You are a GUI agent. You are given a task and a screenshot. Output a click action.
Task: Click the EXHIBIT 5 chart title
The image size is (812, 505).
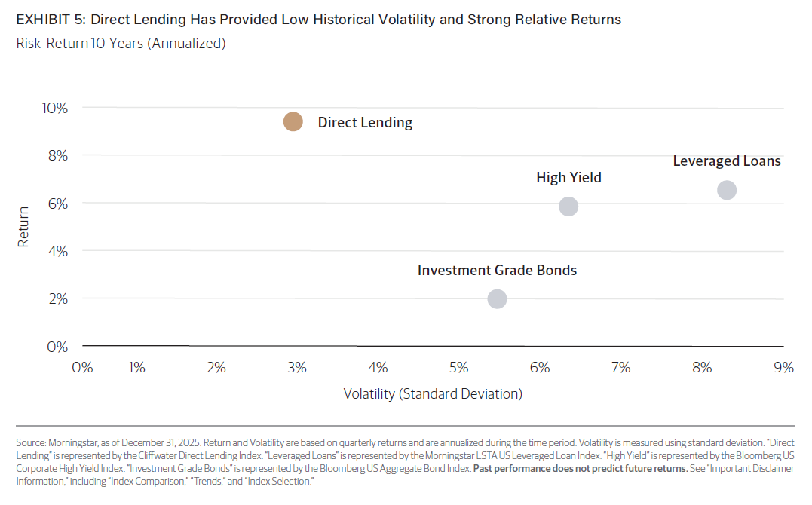click(318, 20)
